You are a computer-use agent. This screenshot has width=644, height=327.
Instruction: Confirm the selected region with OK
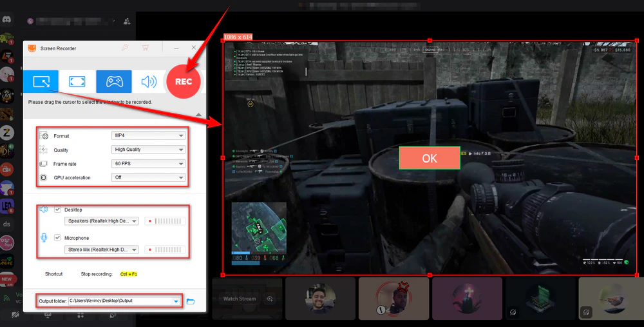click(x=430, y=159)
